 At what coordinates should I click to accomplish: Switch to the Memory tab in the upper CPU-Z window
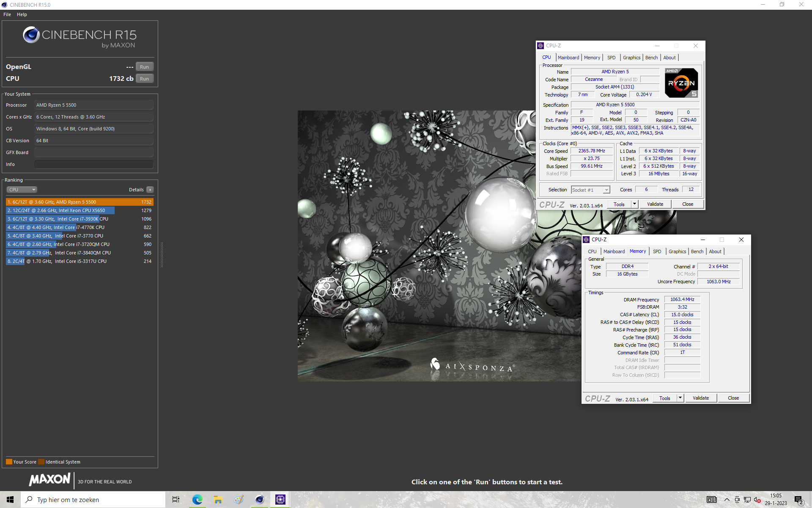[592, 58]
